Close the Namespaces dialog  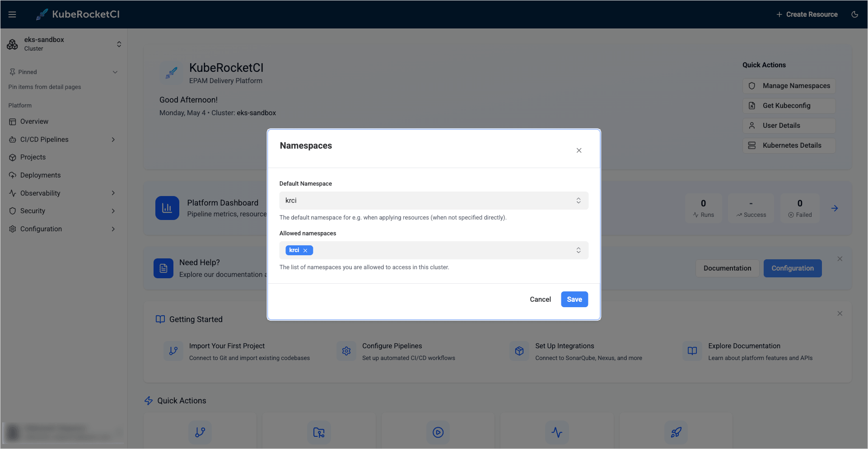point(579,150)
